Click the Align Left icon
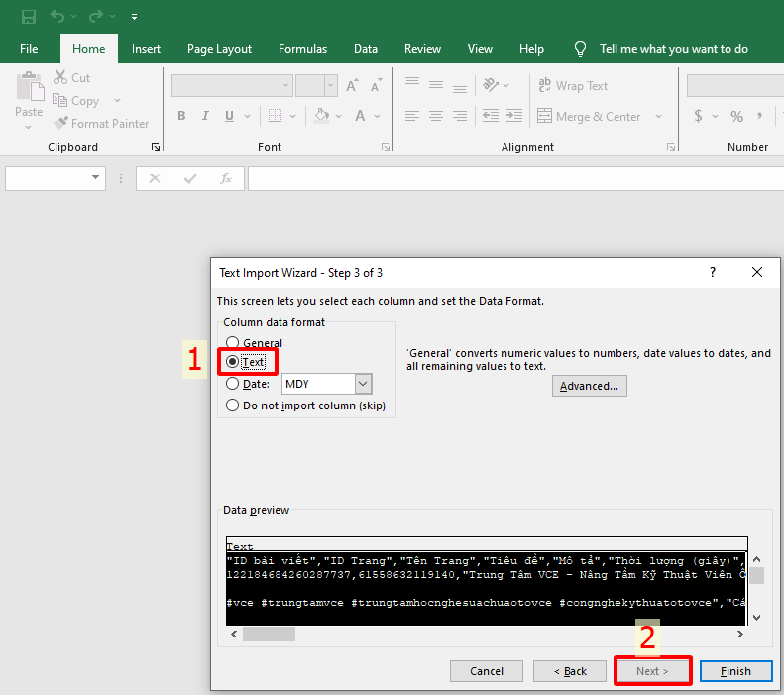The image size is (784, 695). (412, 116)
